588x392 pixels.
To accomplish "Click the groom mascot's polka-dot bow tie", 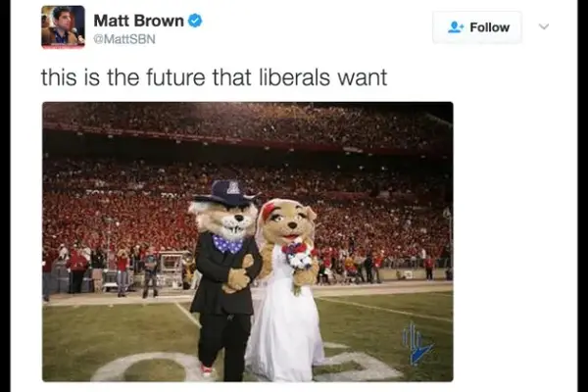I will point(227,243).
